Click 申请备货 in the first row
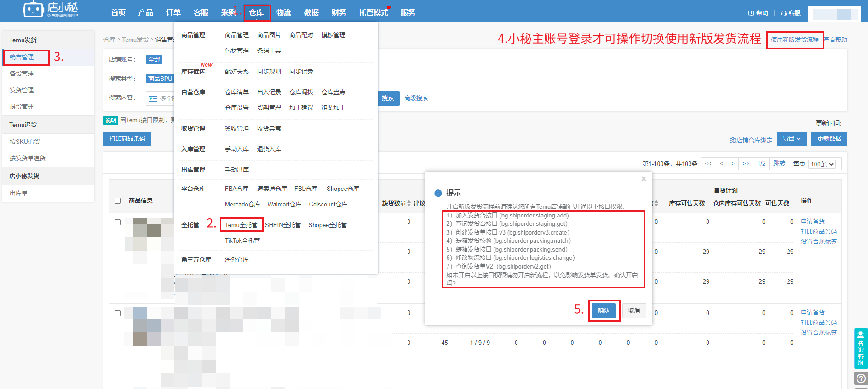The width and height of the screenshot is (868, 389). (x=813, y=221)
